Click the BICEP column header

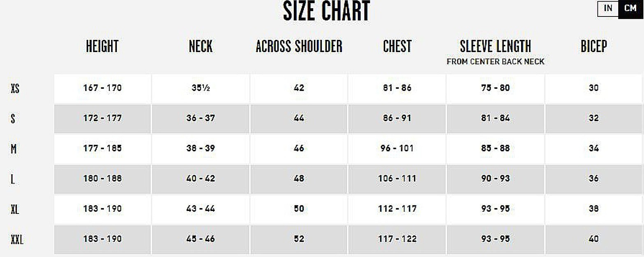[x=593, y=47]
